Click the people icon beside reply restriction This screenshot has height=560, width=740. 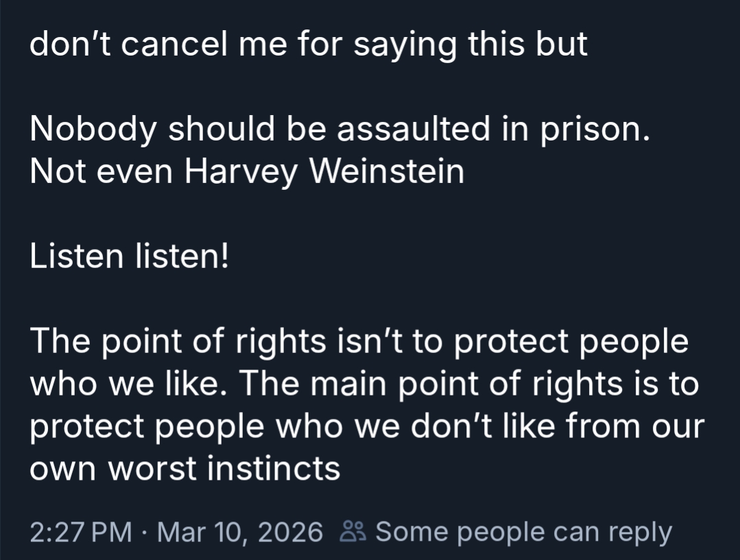pyautogui.click(x=354, y=532)
